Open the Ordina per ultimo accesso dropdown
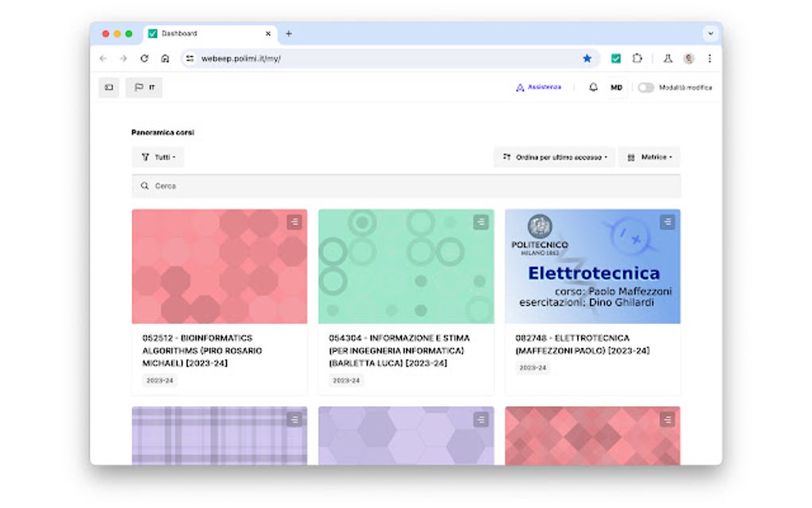812x508 pixels. pyautogui.click(x=555, y=157)
